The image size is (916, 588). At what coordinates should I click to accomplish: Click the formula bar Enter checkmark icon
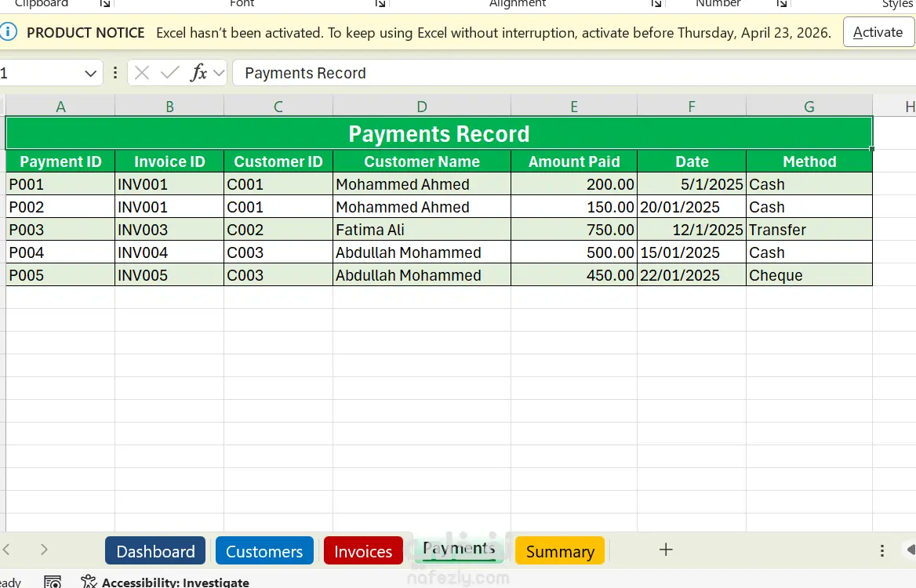pos(170,73)
